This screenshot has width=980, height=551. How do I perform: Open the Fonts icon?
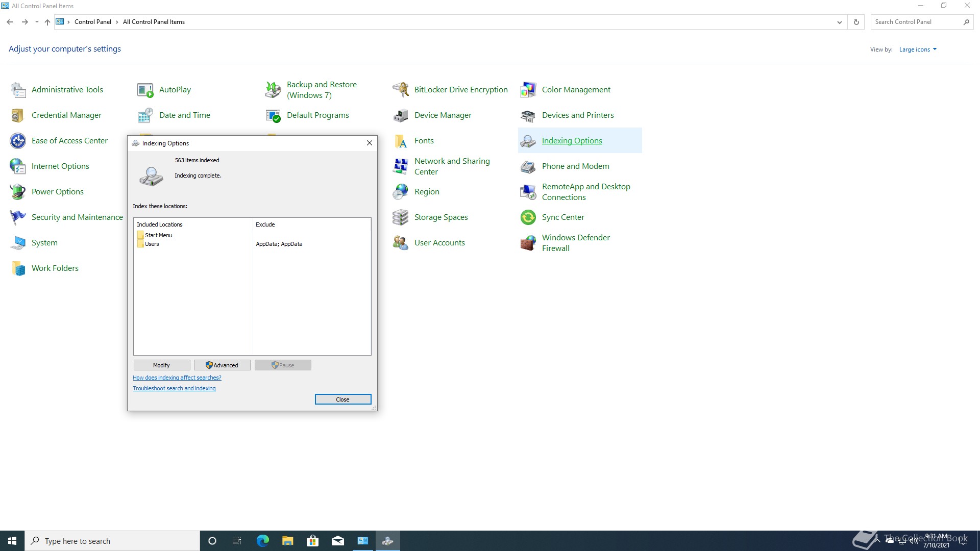[x=401, y=141]
